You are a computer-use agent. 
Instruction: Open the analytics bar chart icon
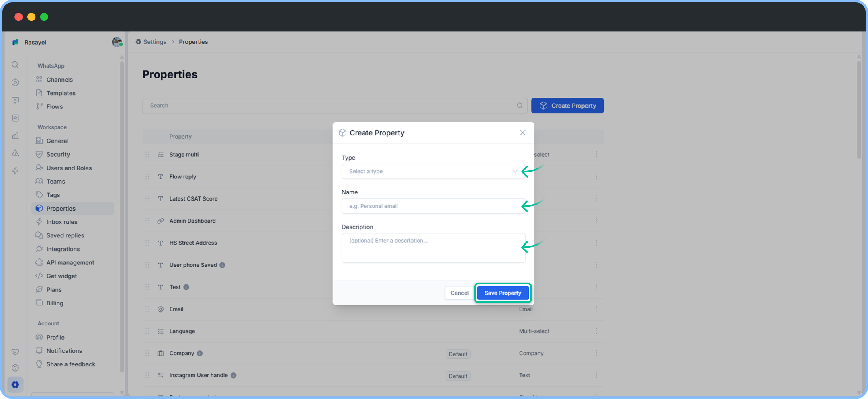[x=15, y=135]
